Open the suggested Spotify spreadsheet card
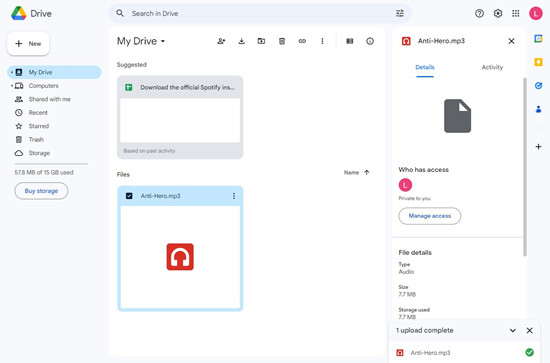The width and height of the screenshot is (550, 363). tap(180, 117)
